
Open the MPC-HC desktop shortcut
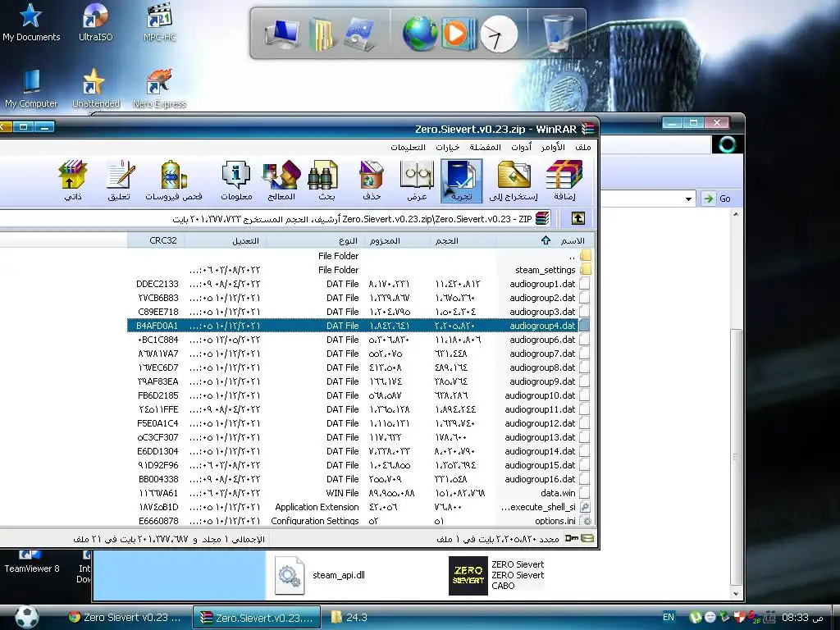click(159, 22)
